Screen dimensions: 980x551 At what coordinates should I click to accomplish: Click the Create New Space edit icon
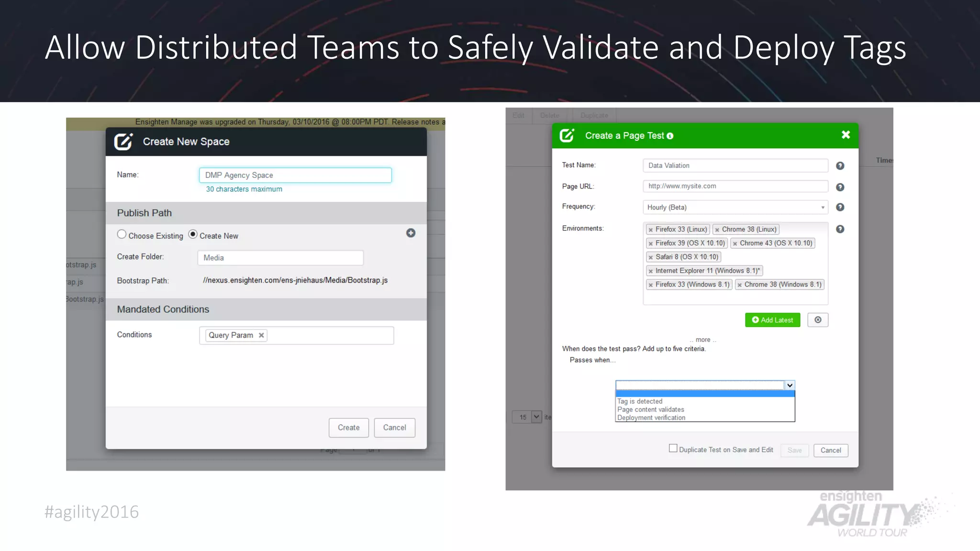(x=123, y=142)
